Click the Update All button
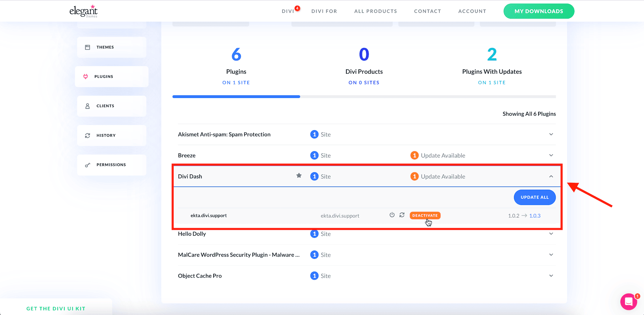 pos(535,197)
